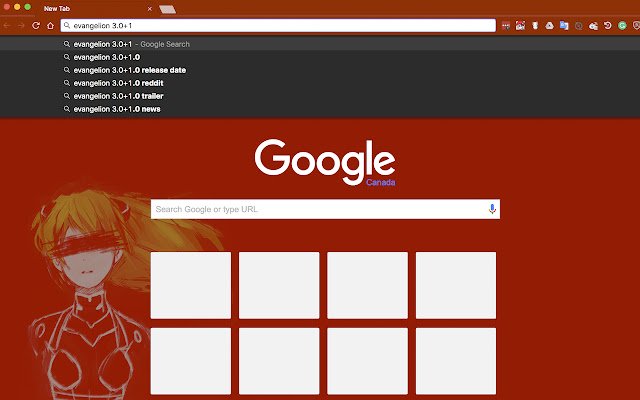
Task: Choose the "evangelion 3.0+1.0 reddit" suggestion
Action: (320, 83)
